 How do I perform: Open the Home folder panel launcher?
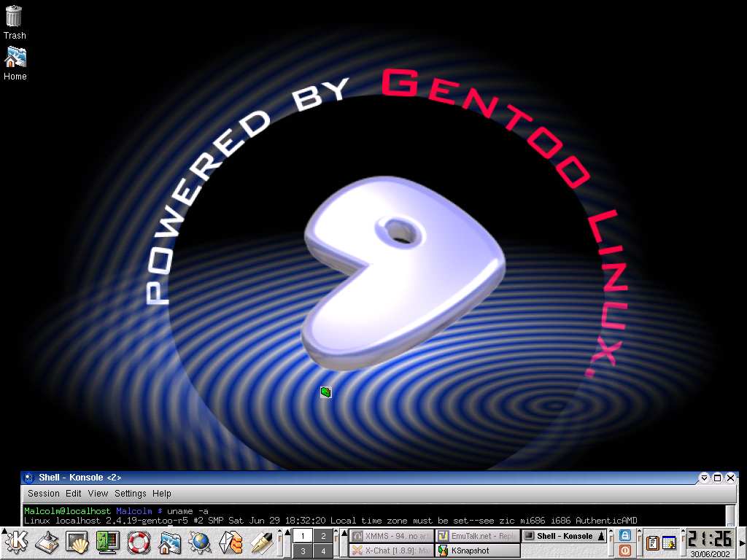coord(169,542)
